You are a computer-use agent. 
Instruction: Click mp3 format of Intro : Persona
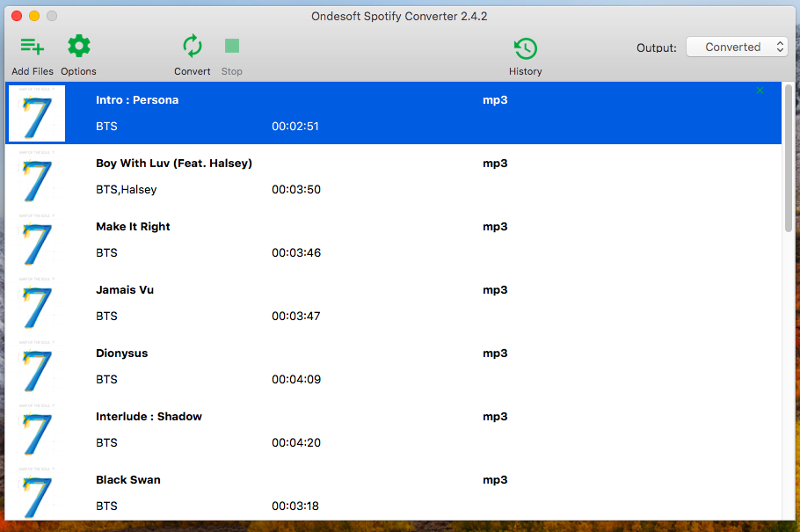[x=496, y=100]
